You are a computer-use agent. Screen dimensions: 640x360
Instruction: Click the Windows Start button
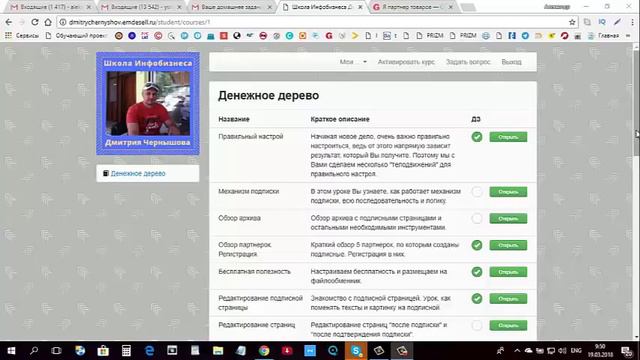click(11, 351)
